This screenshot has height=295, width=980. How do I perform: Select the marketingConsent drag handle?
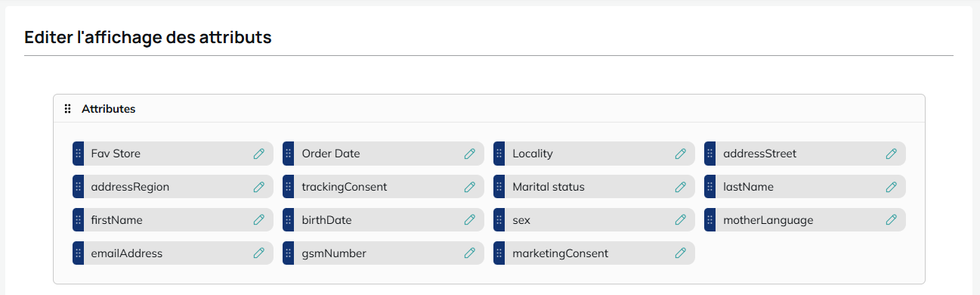pos(499,253)
